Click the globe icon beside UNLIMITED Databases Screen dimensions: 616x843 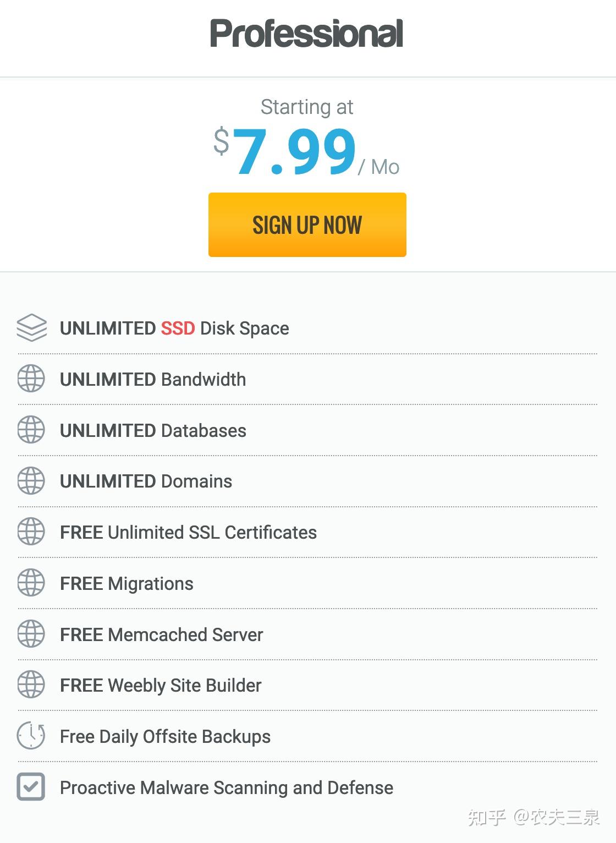coord(31,430)
